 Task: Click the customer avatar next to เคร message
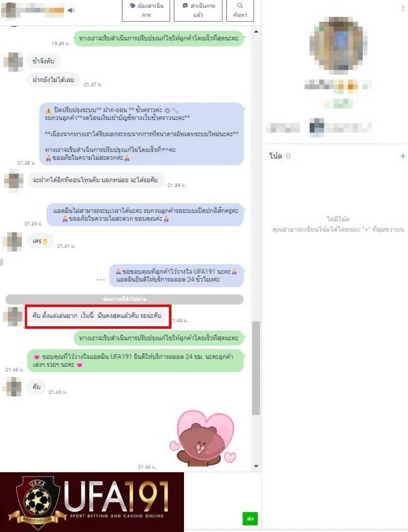(x=12, y=241)
